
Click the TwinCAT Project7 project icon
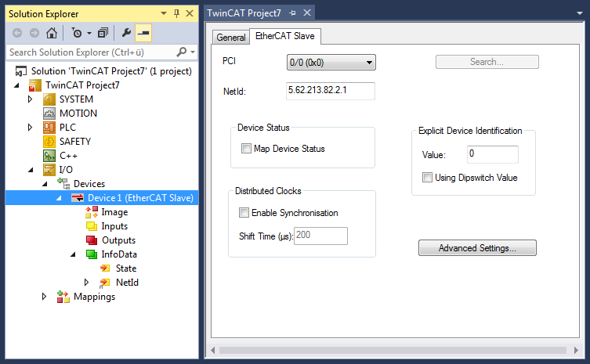click(x=35, y=85)
